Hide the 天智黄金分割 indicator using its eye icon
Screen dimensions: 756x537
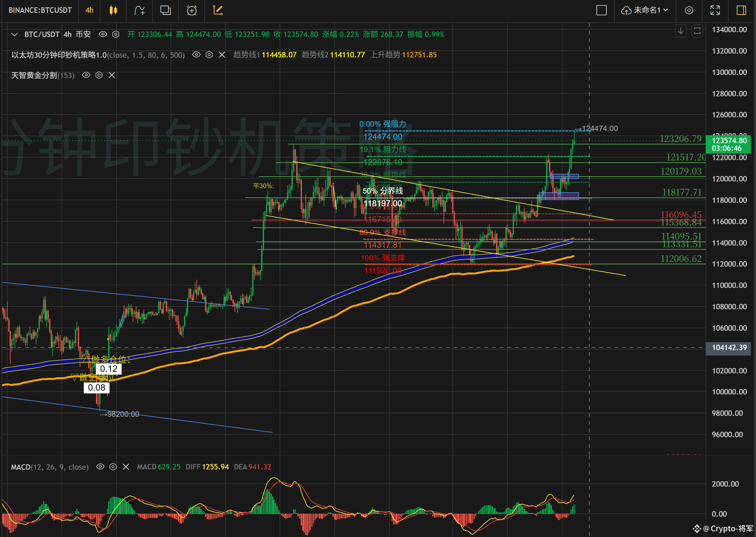86,75
